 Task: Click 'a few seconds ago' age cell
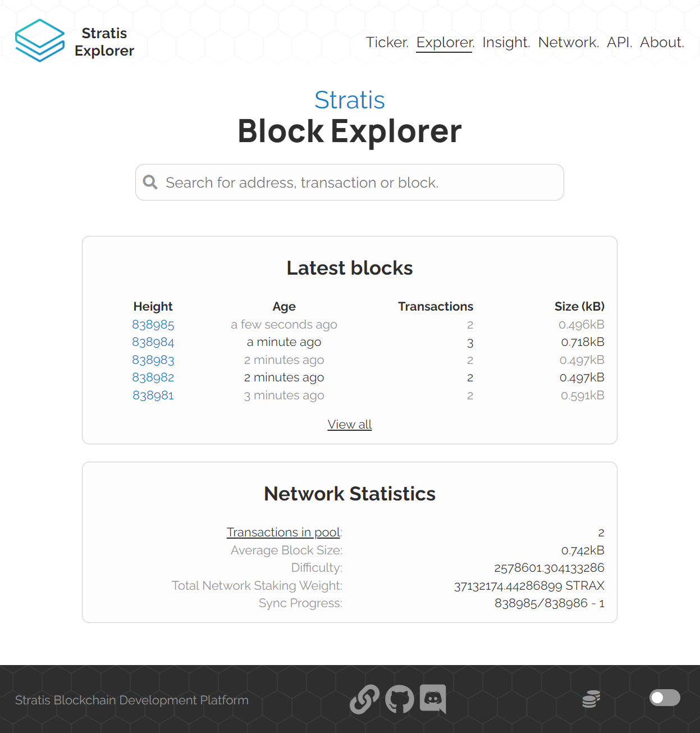click(x=284, y=325)
